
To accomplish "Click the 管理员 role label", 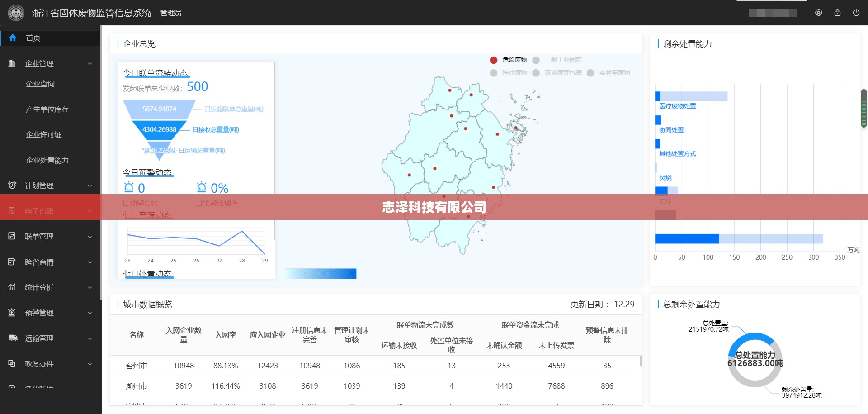I will coord(171,13).
